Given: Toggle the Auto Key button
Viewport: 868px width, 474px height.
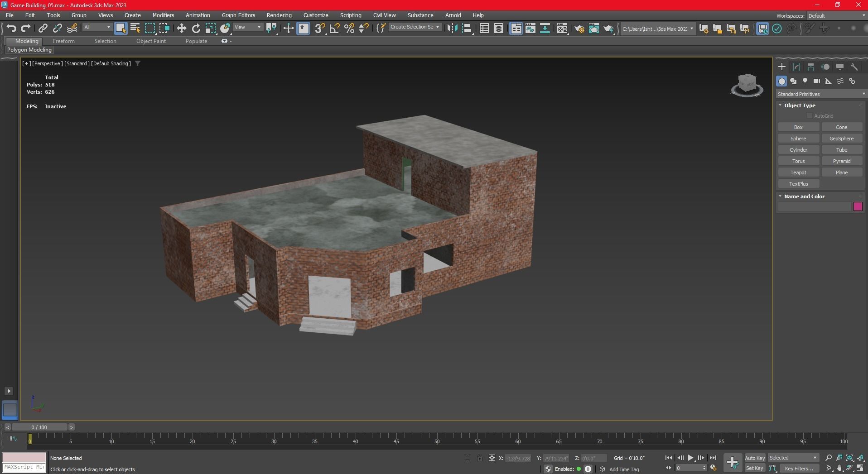Looking at the screenshot, I should (755, 458).
